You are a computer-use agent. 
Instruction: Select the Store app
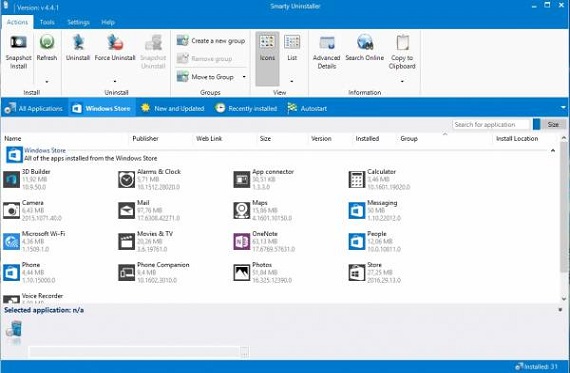[x=374, y=272]
